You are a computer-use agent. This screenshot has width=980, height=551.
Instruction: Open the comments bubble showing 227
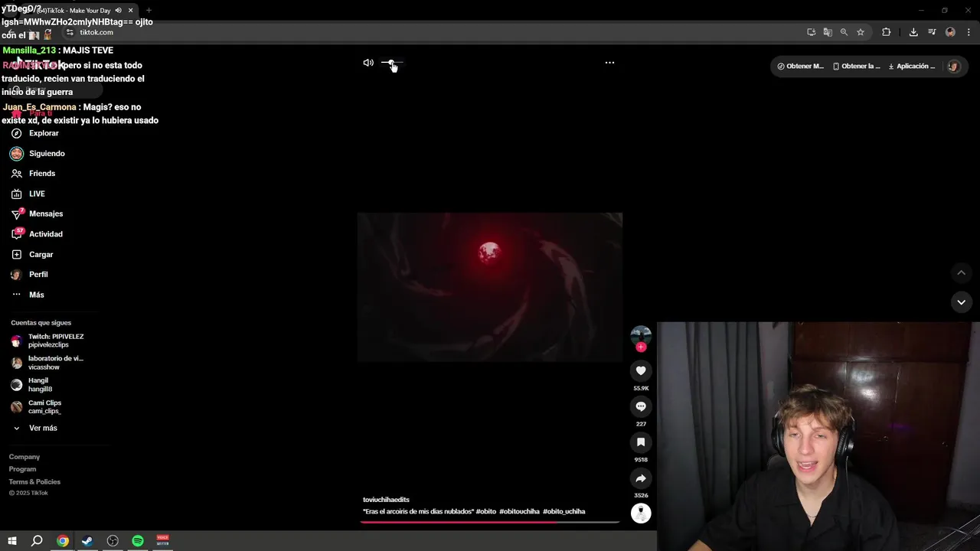click(x=641, y=406)
